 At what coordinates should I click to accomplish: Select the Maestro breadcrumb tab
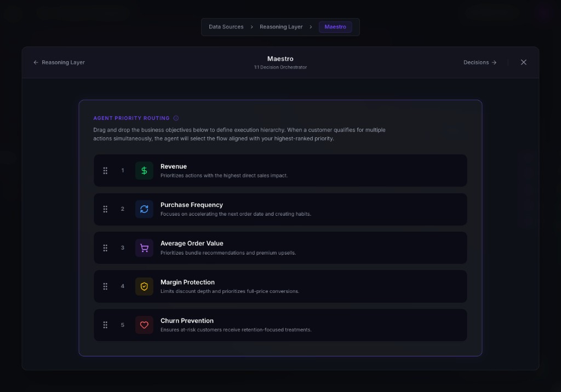point(335,27)
